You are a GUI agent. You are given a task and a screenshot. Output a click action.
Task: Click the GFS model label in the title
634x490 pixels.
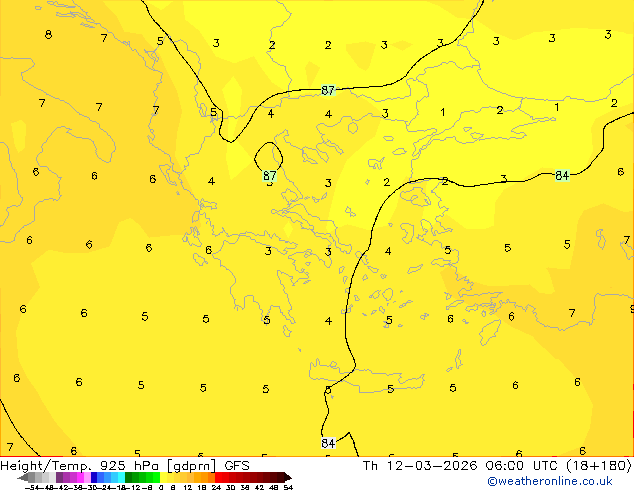click(237, 466)
